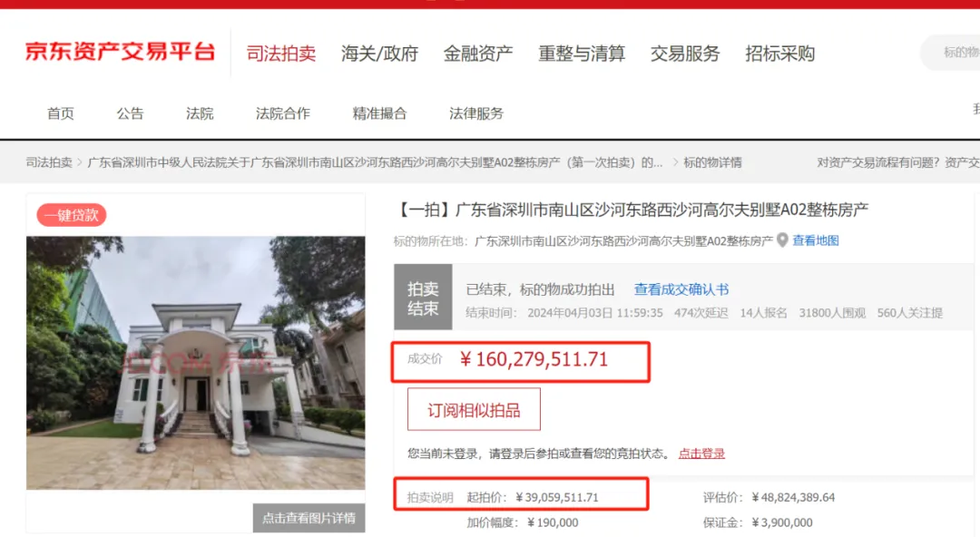The height and width of the screenshot is (537, 980).
Task: Select 精准撮合 in navigation
Action: 379,113
